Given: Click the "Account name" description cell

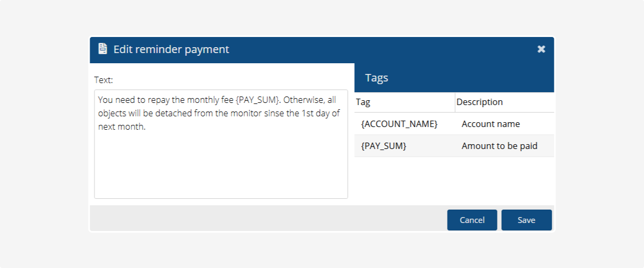Looking at the screenshot, I should [491, 124].
